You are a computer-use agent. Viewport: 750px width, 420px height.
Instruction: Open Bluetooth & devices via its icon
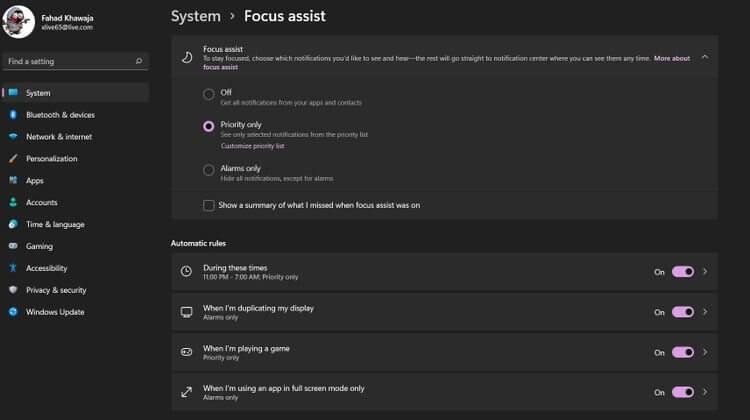[x=13, y=115]
